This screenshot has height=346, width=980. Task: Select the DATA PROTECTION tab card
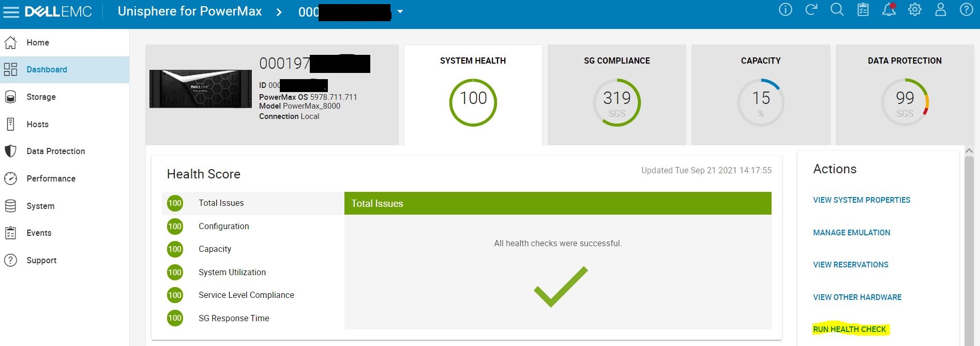pyautogui.click(x=904, y=95)
